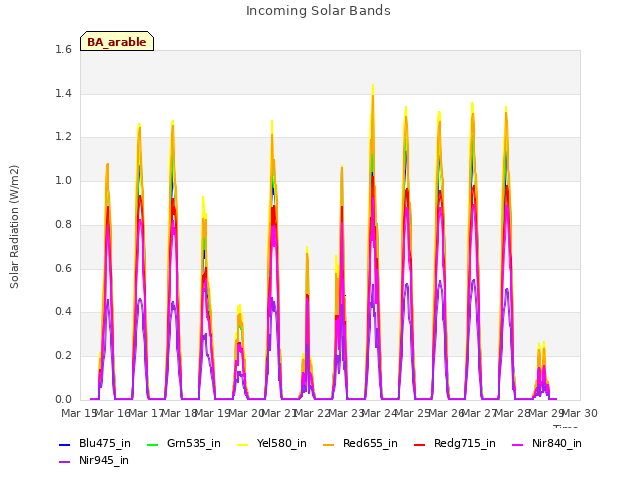This screenshot has height=480, width=640.
Task: Click the Solar Radiation (W/m2) axis label
Action: click(x=14, y=227)
